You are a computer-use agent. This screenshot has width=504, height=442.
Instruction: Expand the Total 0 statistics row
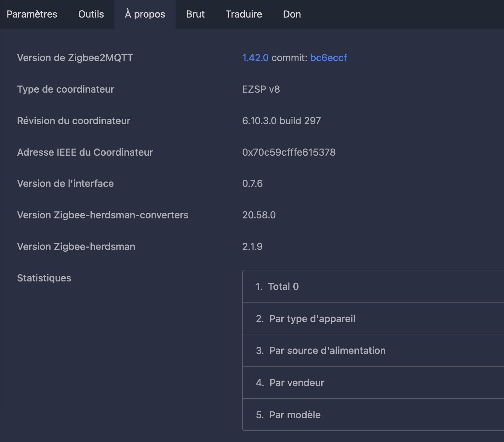pyautogui.click(x=283, y=286)
